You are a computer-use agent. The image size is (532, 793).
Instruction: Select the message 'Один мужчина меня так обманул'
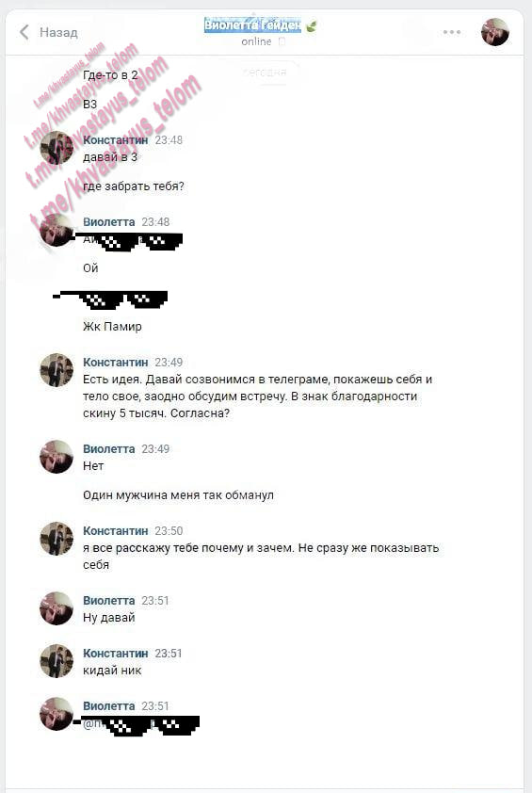click(x=178, y=495)
